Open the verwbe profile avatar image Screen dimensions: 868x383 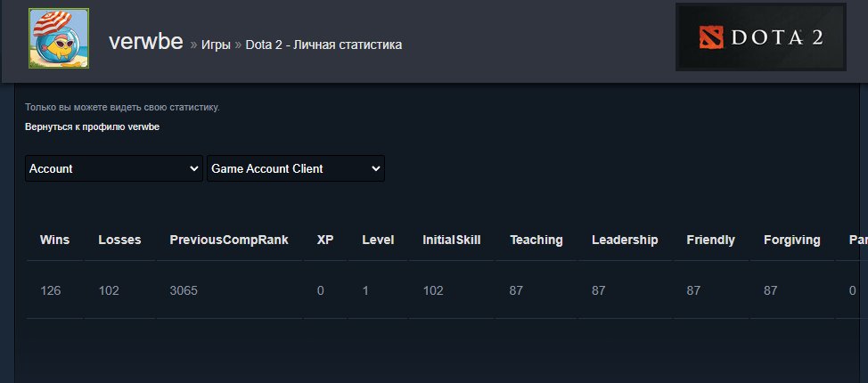[x=59, y=38]
